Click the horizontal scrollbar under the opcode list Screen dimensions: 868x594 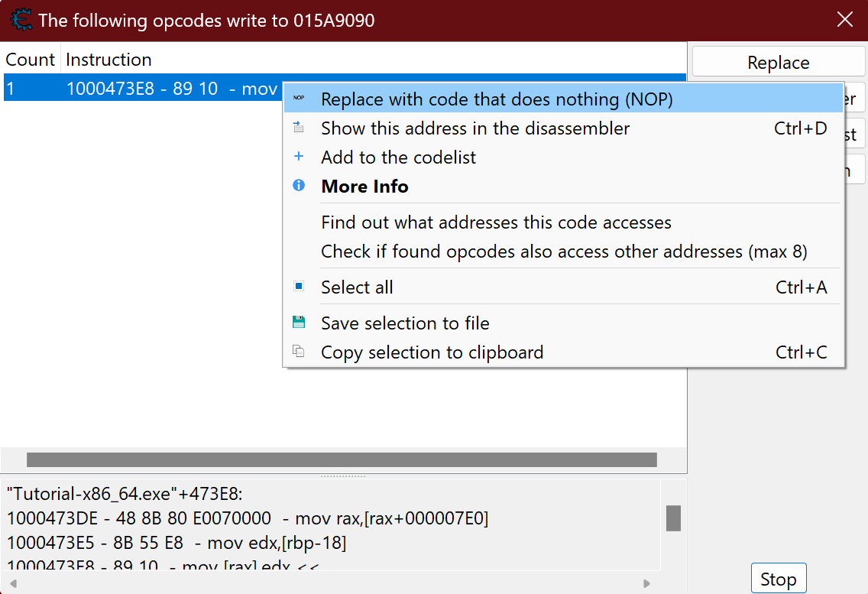coord(342,459)
